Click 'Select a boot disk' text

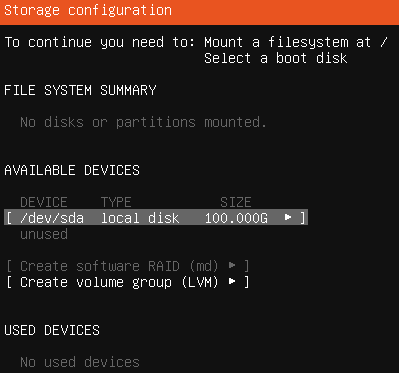coord(276,58)
